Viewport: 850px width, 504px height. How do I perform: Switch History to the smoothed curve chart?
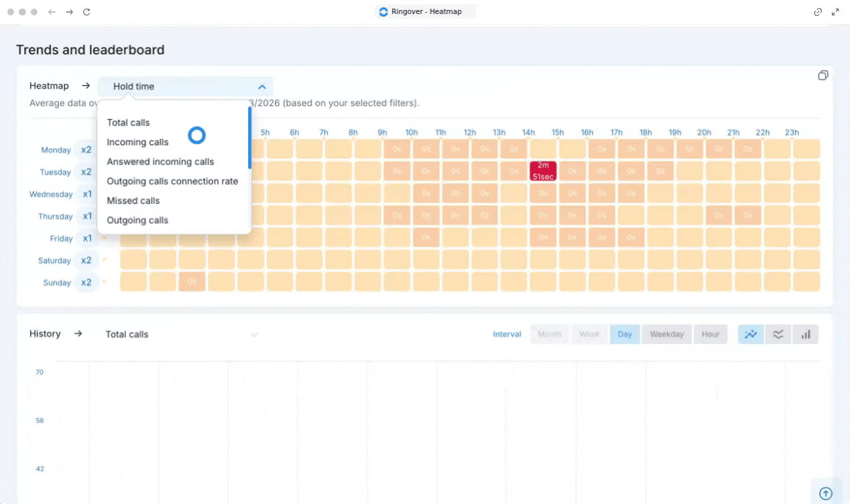[x=778, y=334]
